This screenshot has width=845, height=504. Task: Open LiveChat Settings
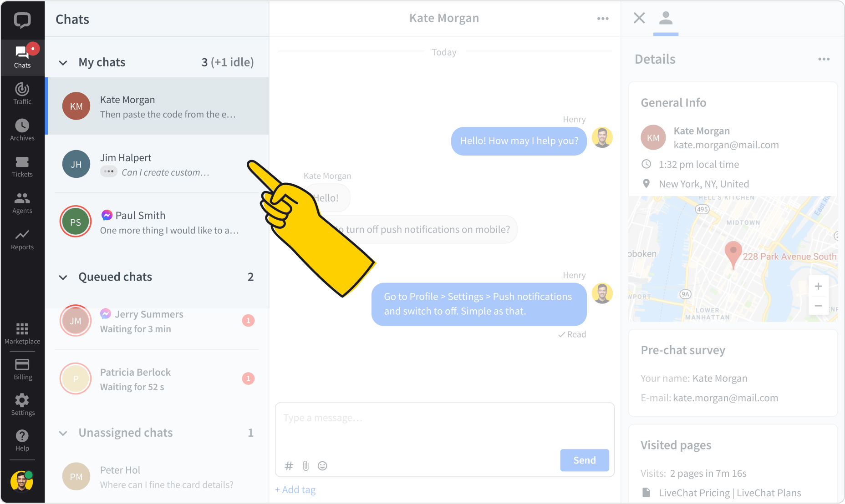(x=22, y=403)
